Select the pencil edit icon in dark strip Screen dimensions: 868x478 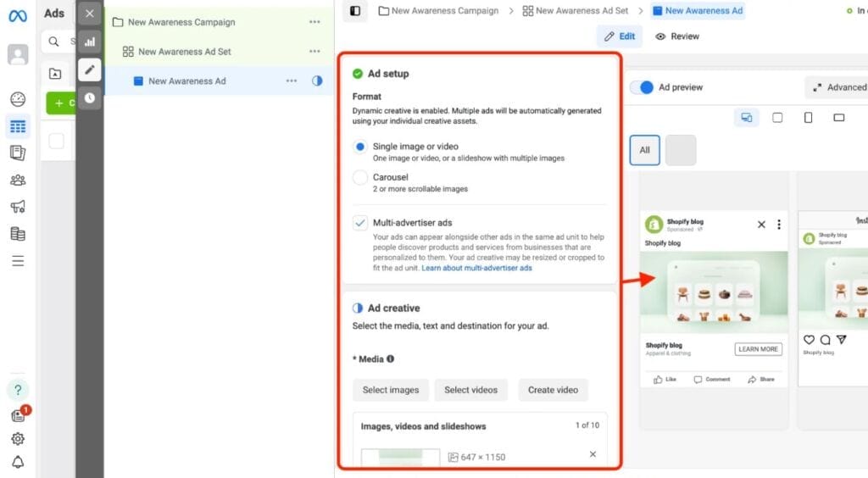pyautogui.click(x=90, y=69)
